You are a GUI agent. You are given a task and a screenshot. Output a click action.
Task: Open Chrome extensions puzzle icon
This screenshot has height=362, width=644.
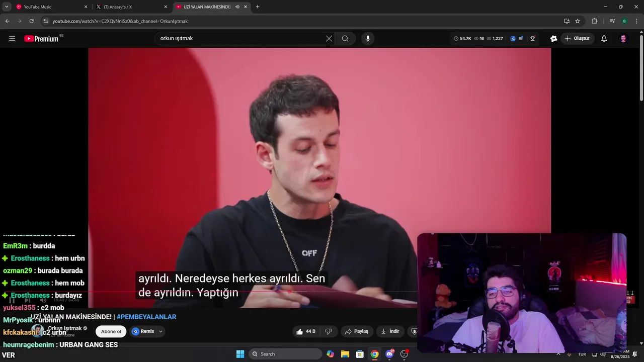coord(594,21)
